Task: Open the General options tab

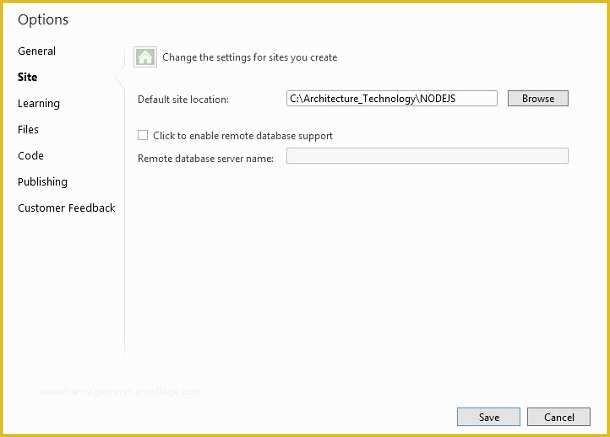Action: coord(37,51)
